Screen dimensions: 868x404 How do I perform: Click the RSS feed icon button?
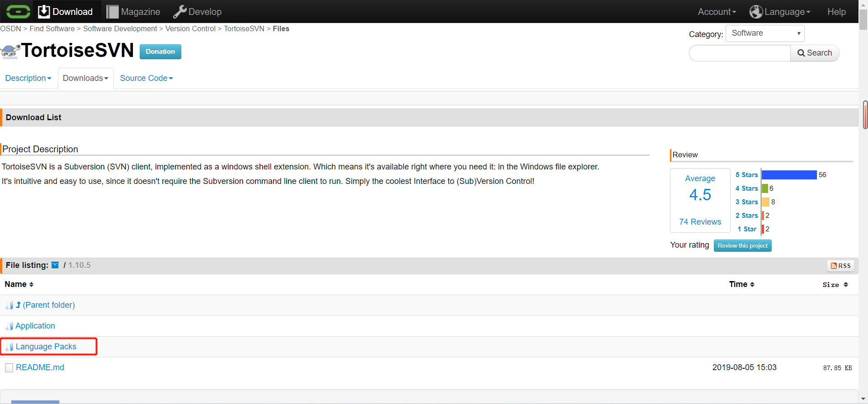coord(840,266)
